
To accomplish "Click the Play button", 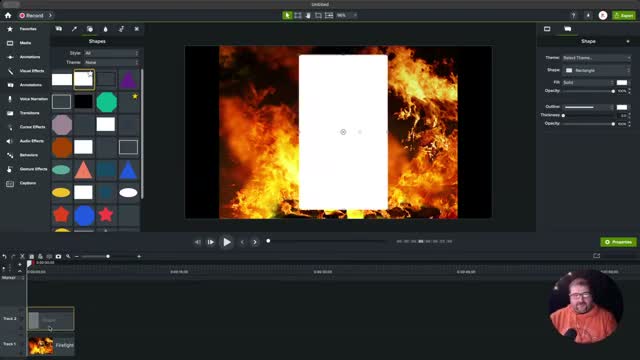I will coord(227,242).
